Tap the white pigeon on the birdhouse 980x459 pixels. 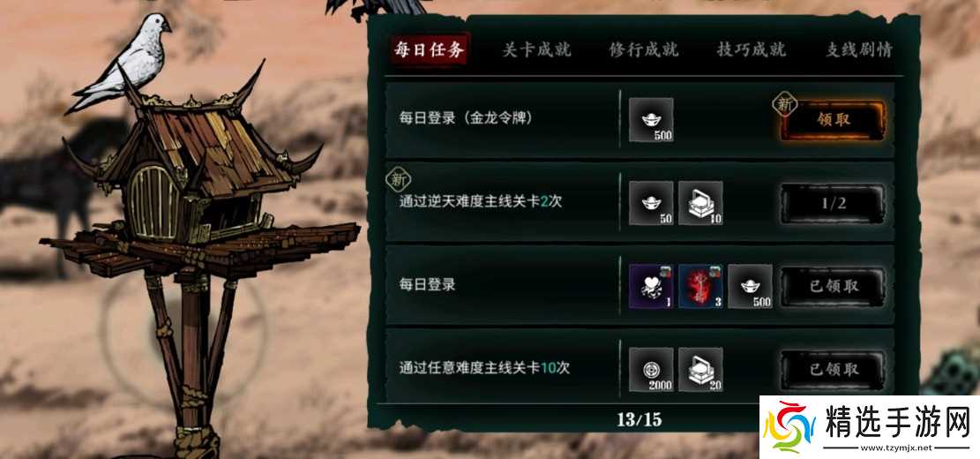coord(122,61)
